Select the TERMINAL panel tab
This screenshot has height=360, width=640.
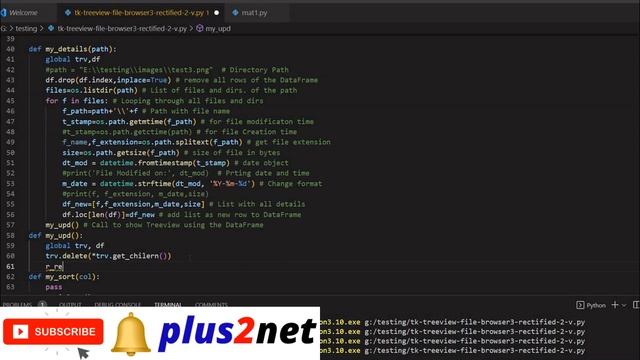pyautogui.click(x=168, y=304)
